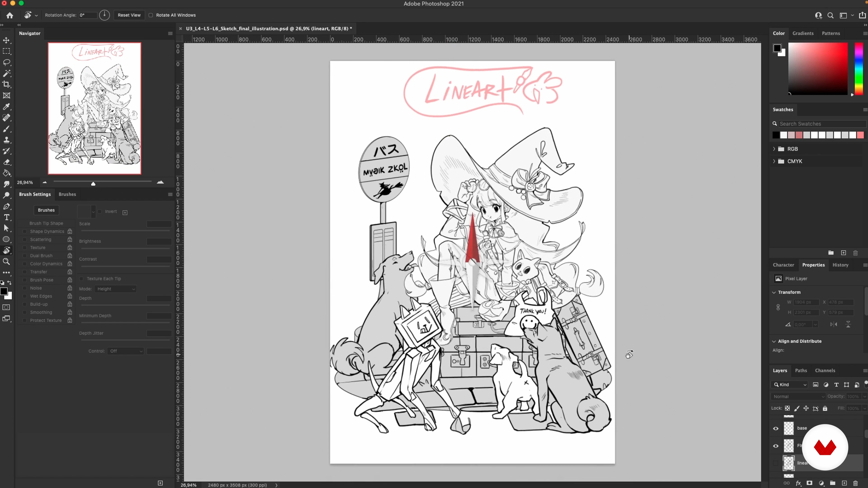Enable Rotate All Windows checkbox
The width and height of the screenshot is (868, 488).
(151, 15)
